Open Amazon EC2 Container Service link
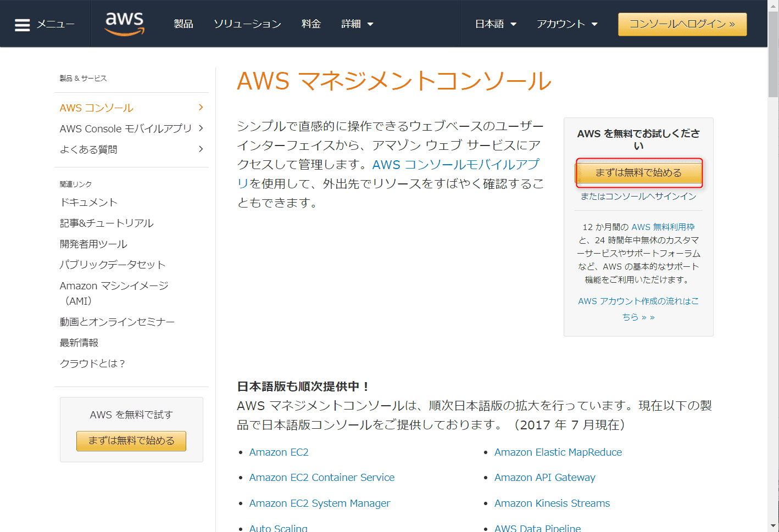Screen dimensions: 779x532 pyautogui.click(x=322, y=478)
